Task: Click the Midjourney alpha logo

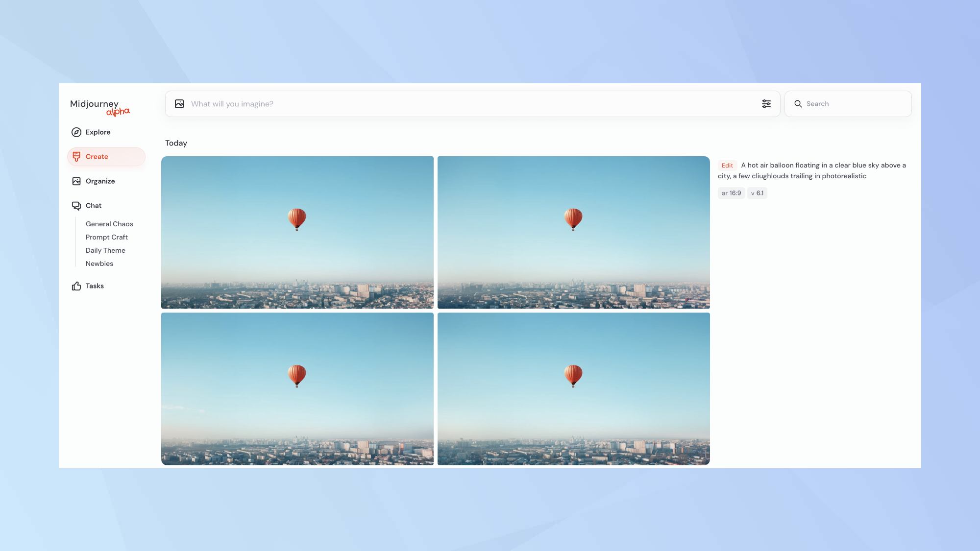Action: (99, 108)
